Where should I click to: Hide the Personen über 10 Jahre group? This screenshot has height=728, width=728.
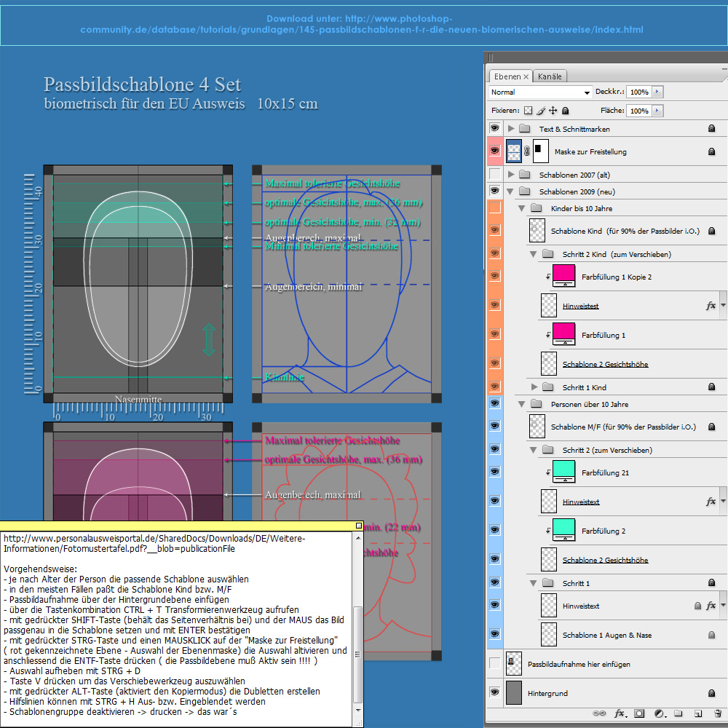[x=495, y=403]
